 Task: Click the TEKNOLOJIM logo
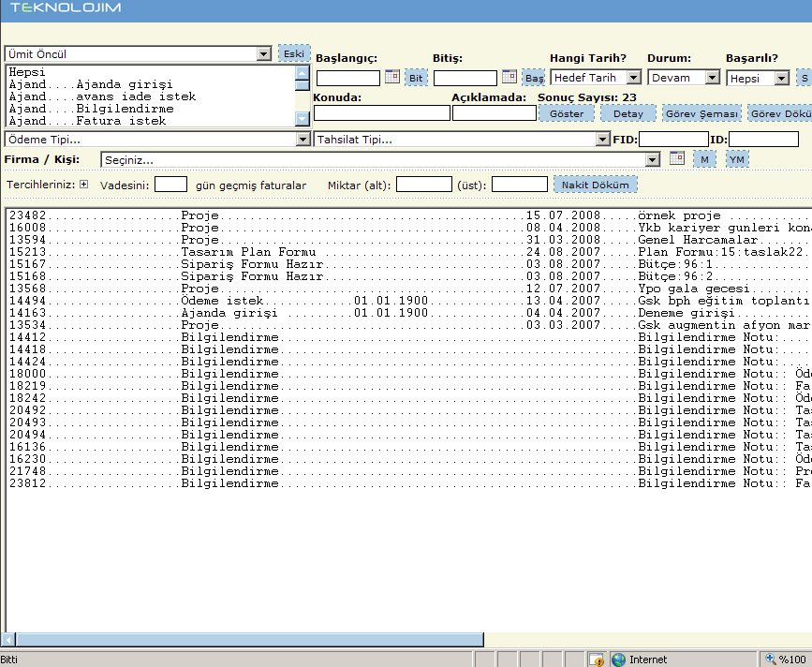(x=66, y=7)
